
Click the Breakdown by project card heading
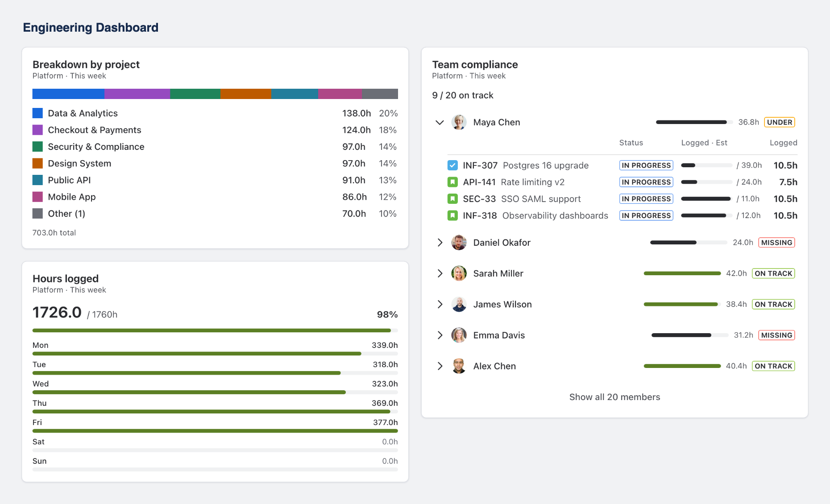86,65
